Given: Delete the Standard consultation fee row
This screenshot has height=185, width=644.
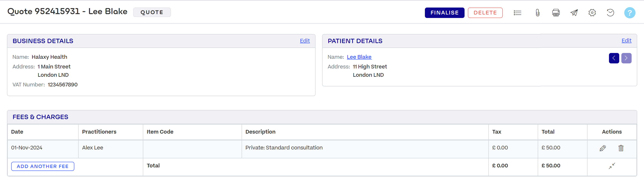Looking at the screenshot, I should [x=621, y=148].
